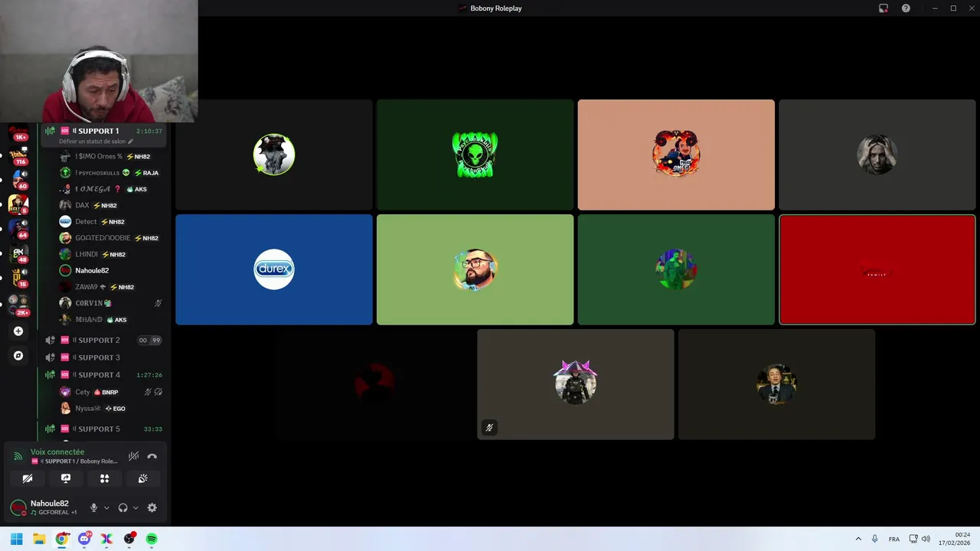Join the SUPPORT 2 voice channel
This screenshot has width=980, height=551.
[x=103, y=340]
